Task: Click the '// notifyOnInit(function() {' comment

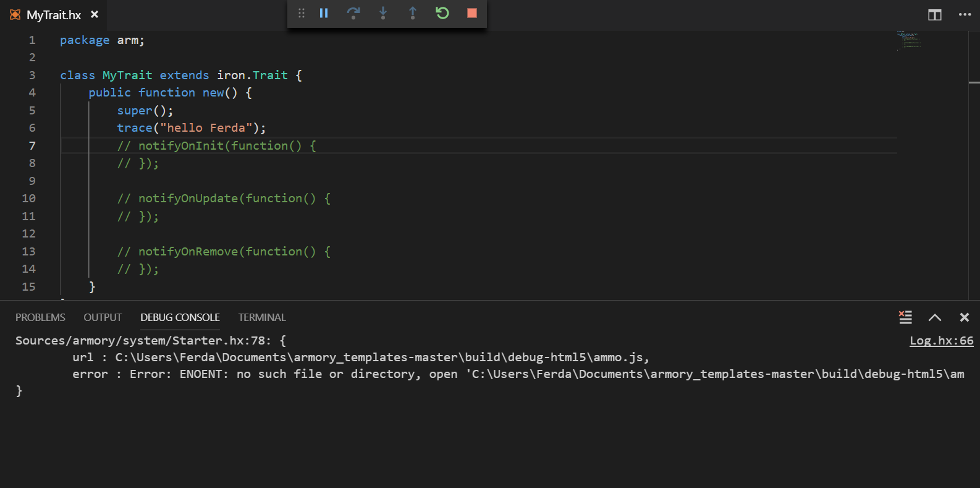Action: pos(217,146)
